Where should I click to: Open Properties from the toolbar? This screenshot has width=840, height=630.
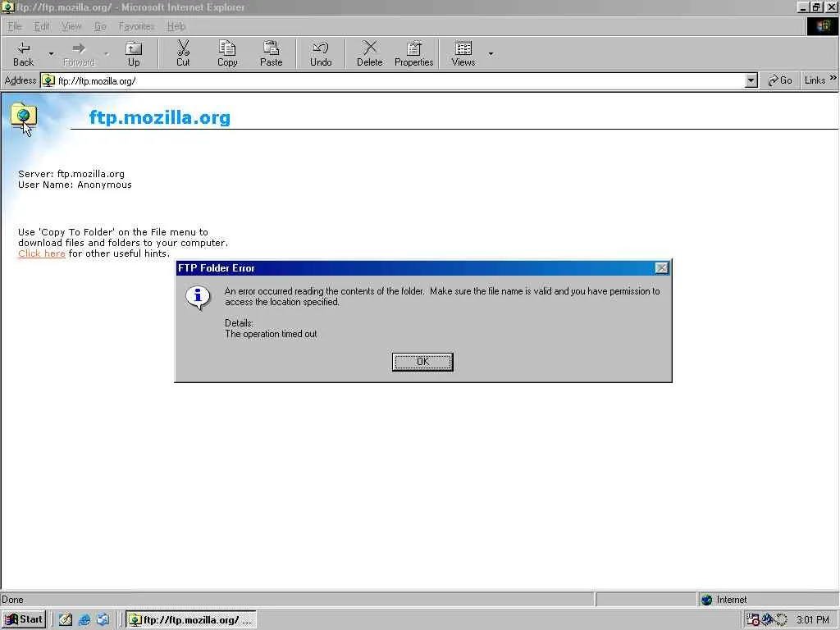[x=413, y=53]
